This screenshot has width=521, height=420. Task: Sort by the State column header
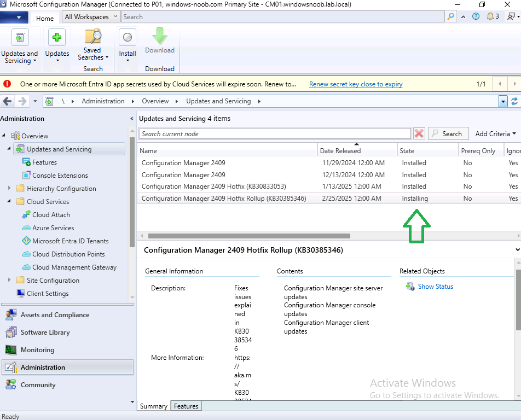(x=428, y=151)
